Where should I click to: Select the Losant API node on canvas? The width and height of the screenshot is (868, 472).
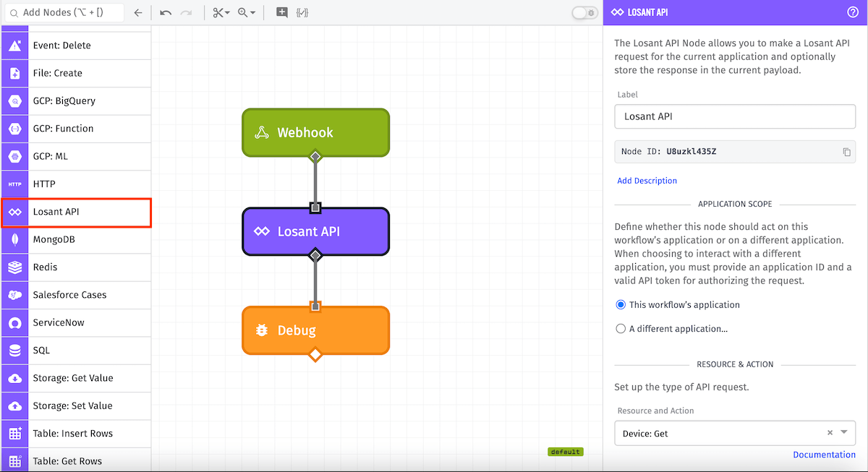[x=315, y=231]
